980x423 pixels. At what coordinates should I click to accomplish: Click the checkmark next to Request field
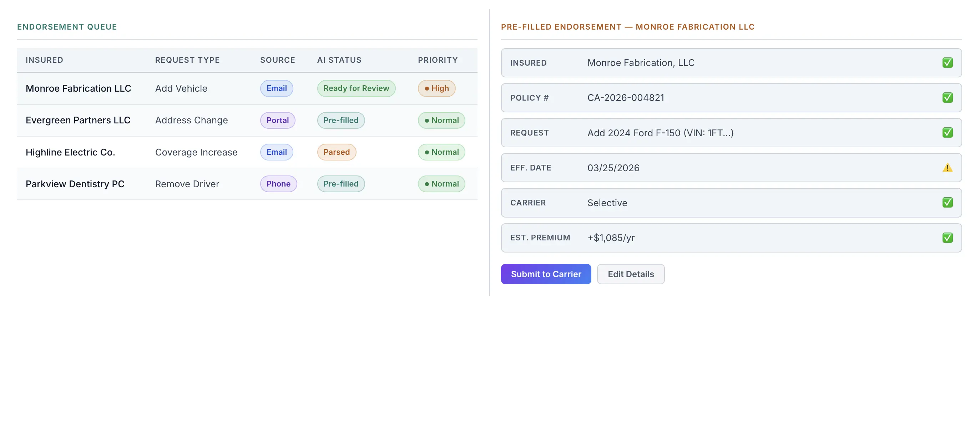(x=947, y=133)
